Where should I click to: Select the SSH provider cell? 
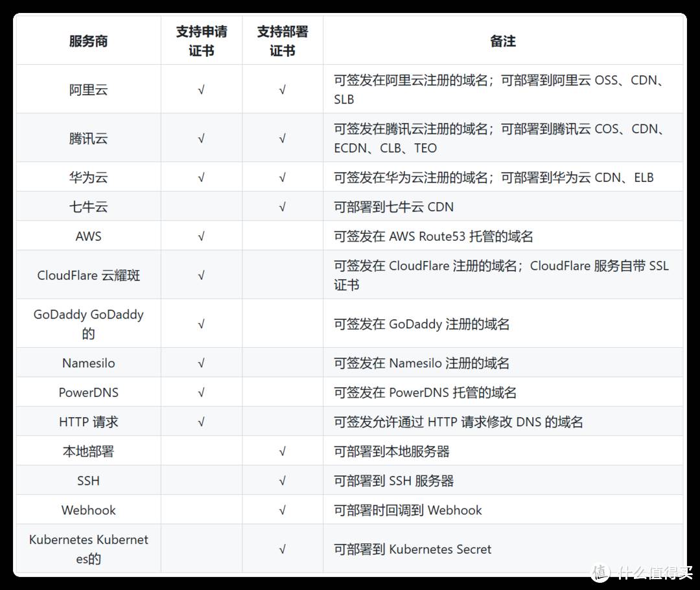click(x=88, y=481)
